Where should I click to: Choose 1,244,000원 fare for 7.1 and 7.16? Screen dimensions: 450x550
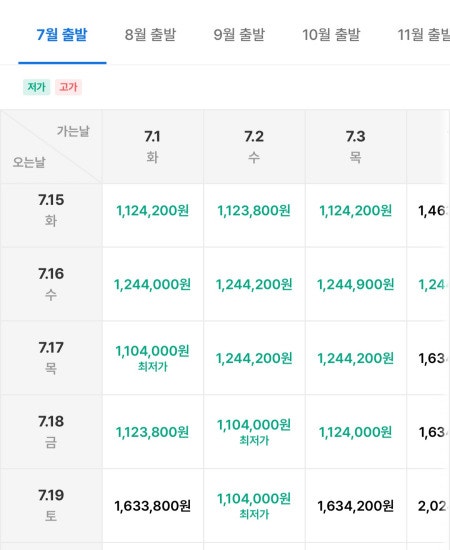point(153,284)
